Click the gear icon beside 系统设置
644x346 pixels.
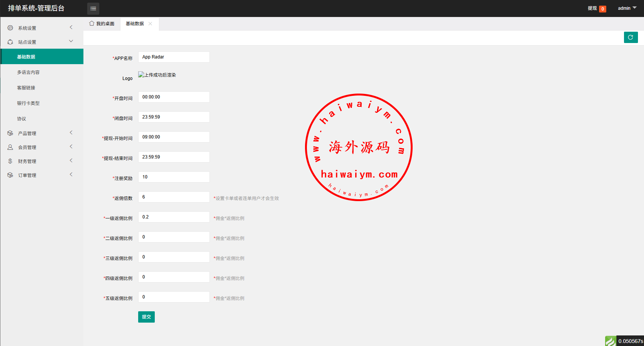pyautogui.click(x=10, y=28)
